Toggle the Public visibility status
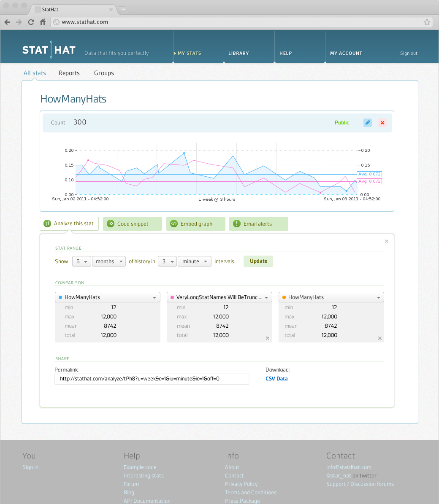 pos(341,123)
